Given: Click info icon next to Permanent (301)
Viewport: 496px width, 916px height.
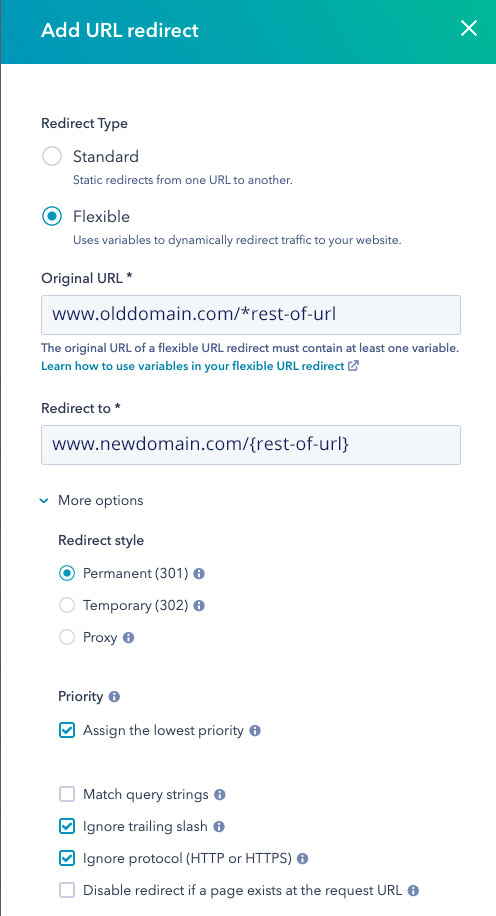Looking at the screenshot, I should [199, 574].
